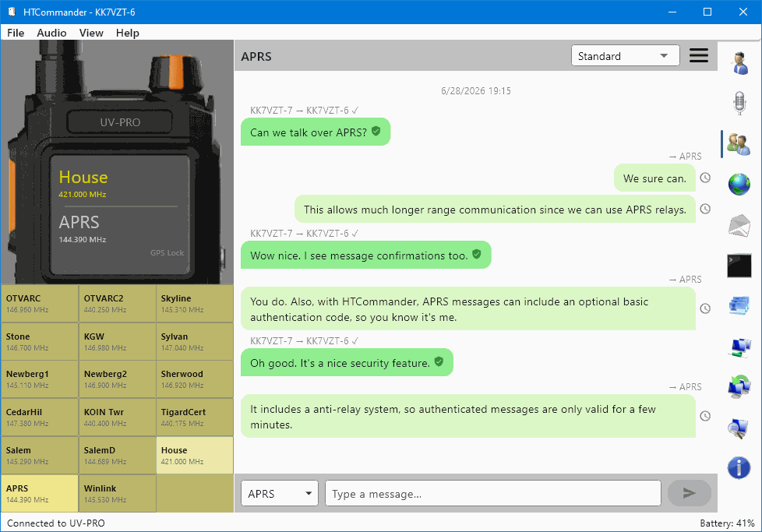Screen dimensions: 762x532
Task: Click the anti-relay system message bubble
Action: click(x=468, y=417)
